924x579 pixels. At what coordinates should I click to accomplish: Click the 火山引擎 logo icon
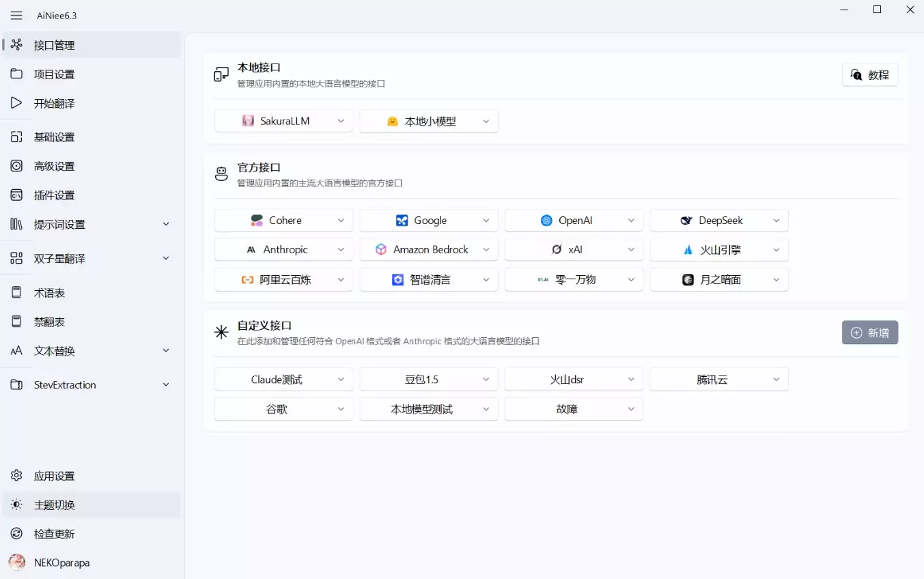[x=688, y=250]
